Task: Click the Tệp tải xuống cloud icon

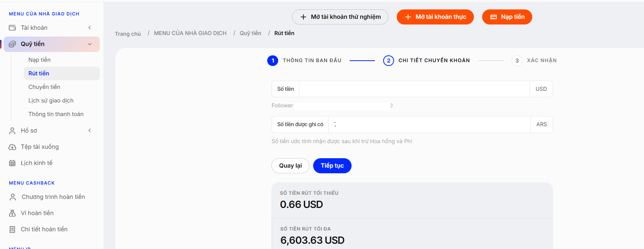Action: (x=12, y=147)
